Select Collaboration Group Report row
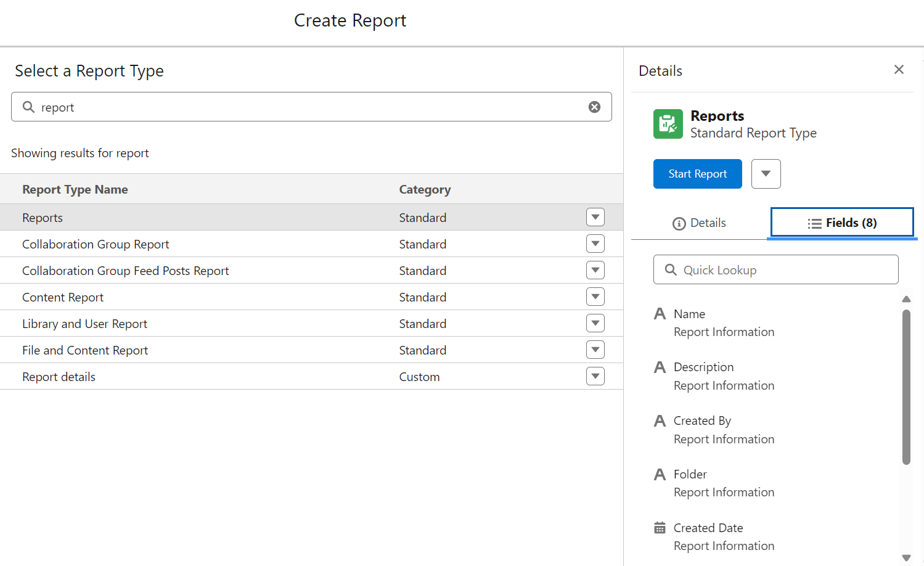 311,244
